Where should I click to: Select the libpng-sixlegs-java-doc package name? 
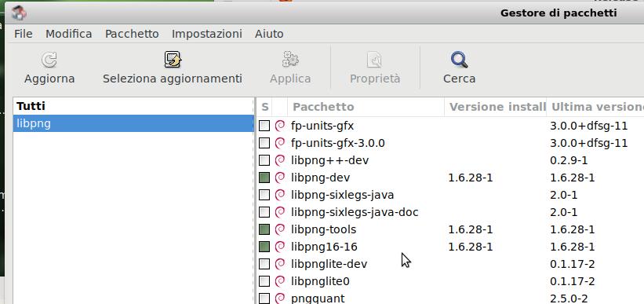pos(355,212)
